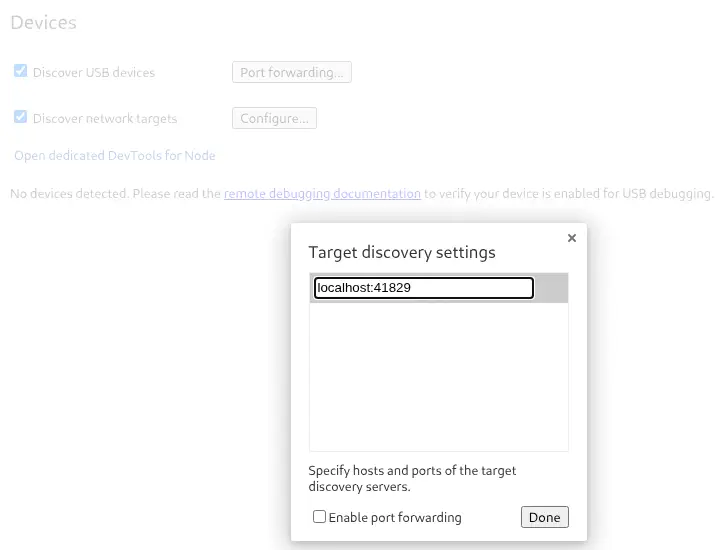The width and height of the screenshot is (721, 550).
Task: Open the Port forwarding settings button
Action: pos(291,72)
